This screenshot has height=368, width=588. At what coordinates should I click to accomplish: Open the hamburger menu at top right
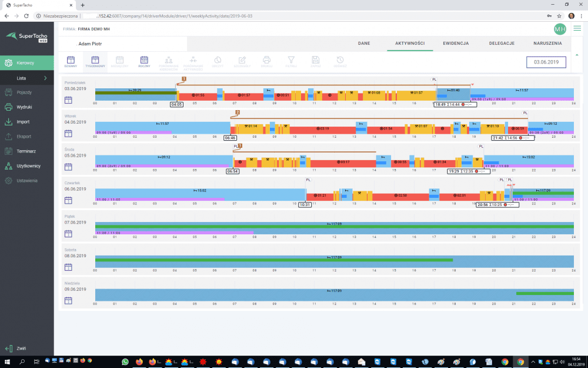[x=577, y=28]
